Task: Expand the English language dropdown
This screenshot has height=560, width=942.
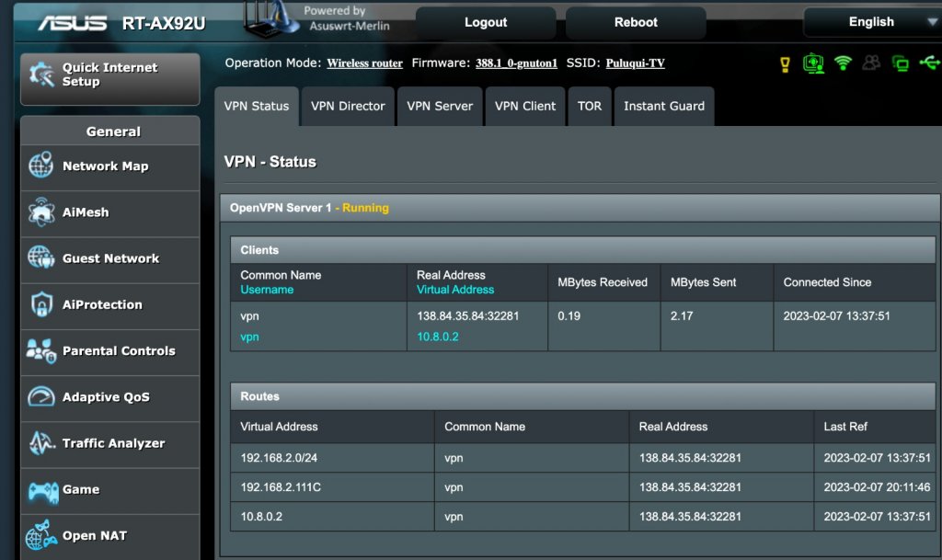Action: [871, 22]
